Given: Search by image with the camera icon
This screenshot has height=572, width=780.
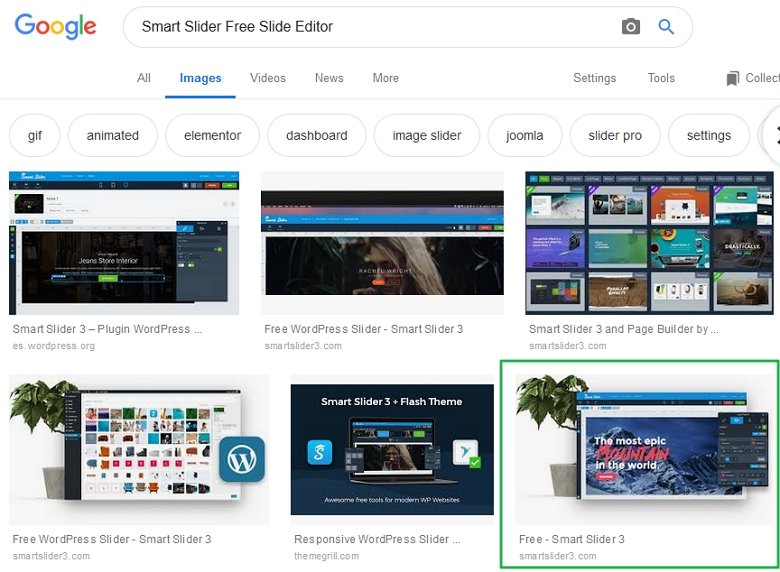Looking at the screenshot, I should [631, 26].
